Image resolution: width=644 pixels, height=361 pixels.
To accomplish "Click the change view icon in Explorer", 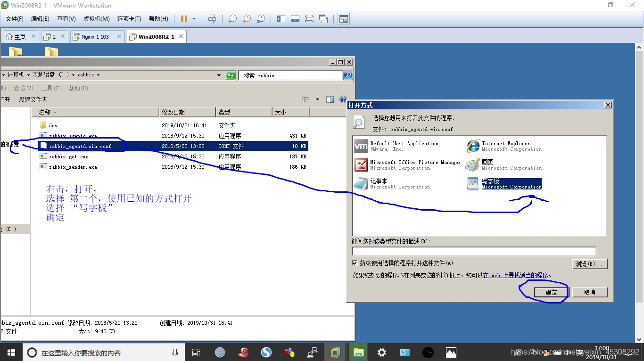I will [306, 99].
